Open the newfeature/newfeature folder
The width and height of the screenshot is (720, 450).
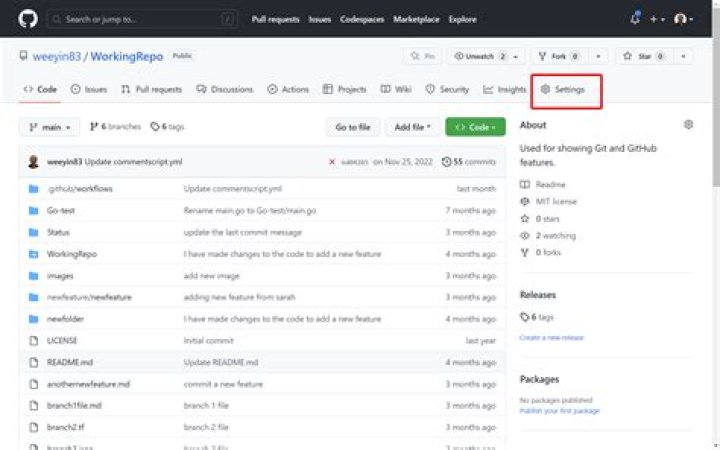(89, 297)
